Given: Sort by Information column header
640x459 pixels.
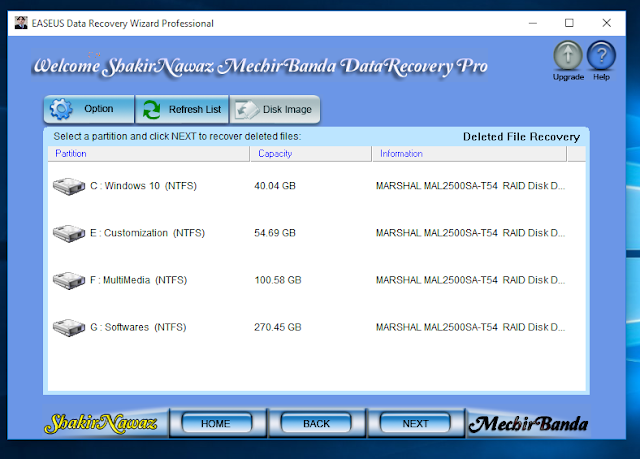Looking at the screenshot, I should coord(469,154).
